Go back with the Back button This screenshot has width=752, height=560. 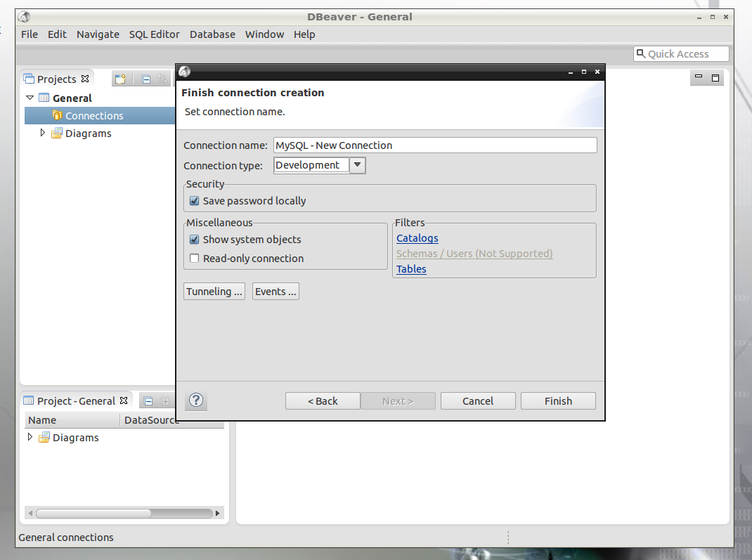(x=323, y=401)
